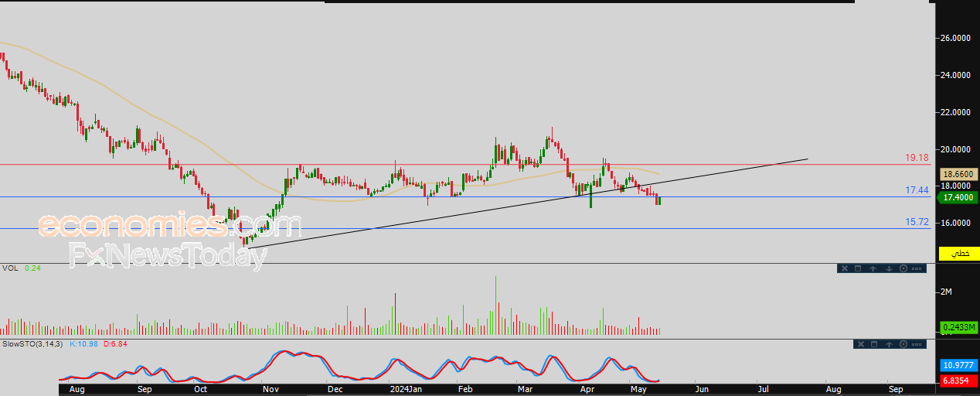The width and height of the screenshot is (980, 396).
Task: Maximize the SlowSTO indicator panel
Action: click(x=874, y=344)
